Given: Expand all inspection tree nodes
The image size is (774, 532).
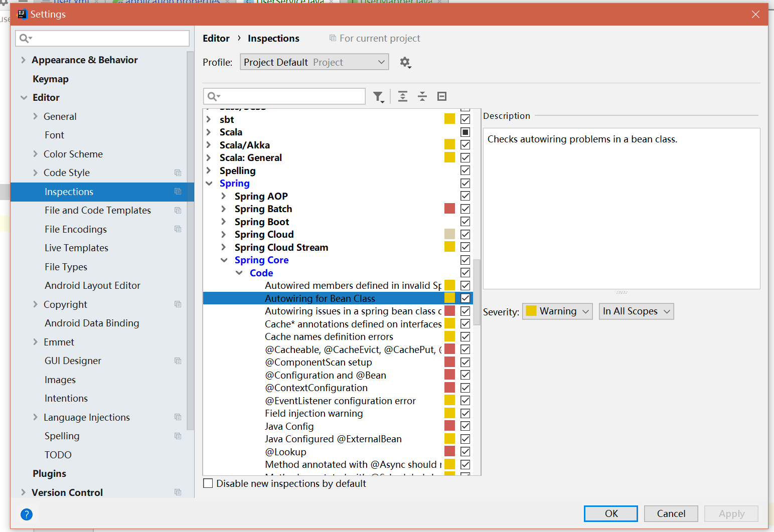Looking at the screenshot, I should click(x=403, y=96).
